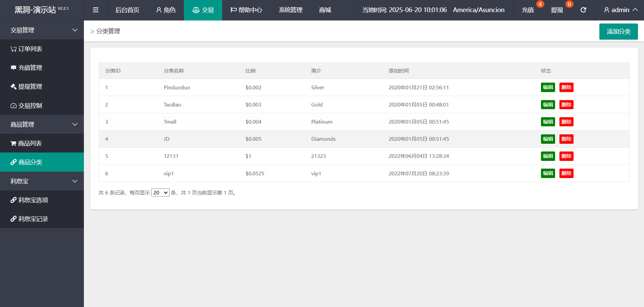This screenshot has width=644, height=307.
Task: Click 编辑 for the vip1 row
Action: [x=548, y=173]
